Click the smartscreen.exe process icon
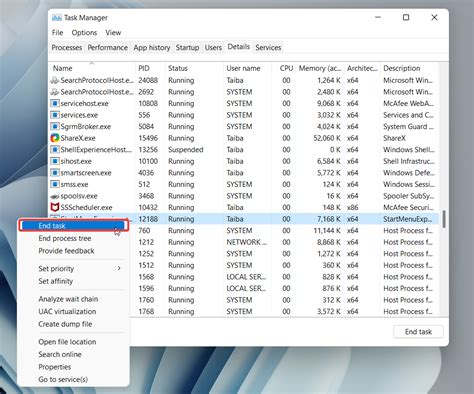Viewport: 474px width, 394px height. point(55,173)
